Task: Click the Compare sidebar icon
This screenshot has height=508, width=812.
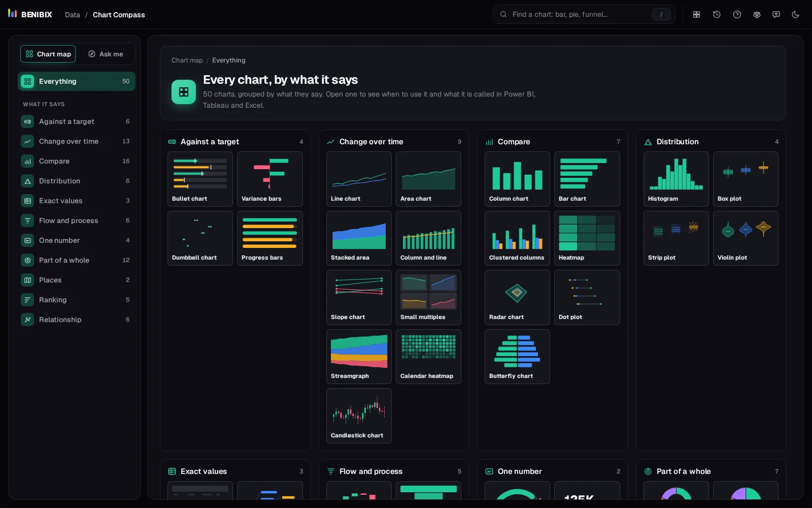Action: click(27, 161)
